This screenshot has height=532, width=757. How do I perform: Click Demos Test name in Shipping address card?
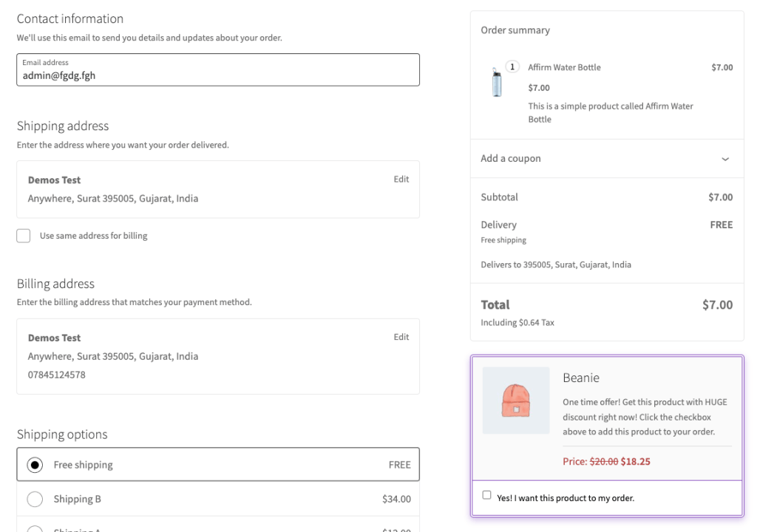click(54, 180)
